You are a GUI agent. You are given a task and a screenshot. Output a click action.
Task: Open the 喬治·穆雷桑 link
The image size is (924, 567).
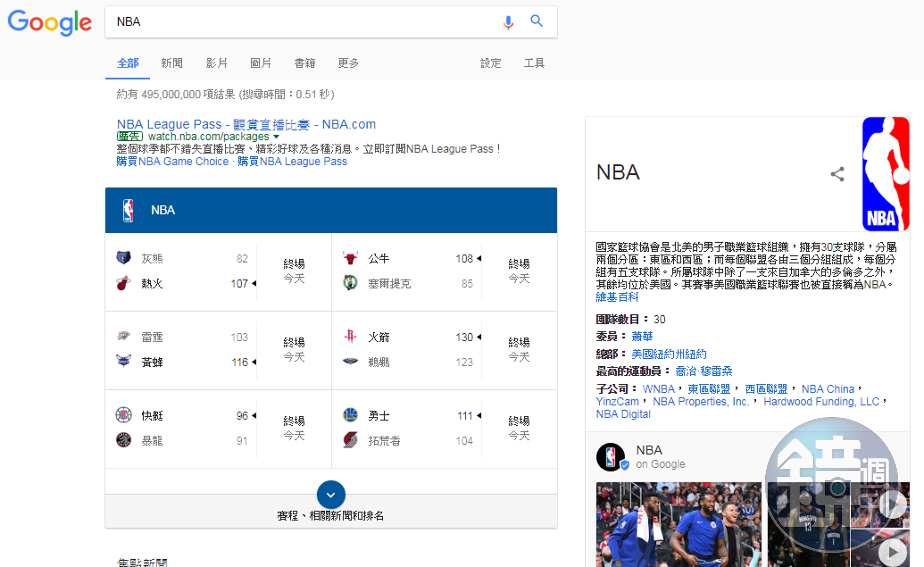coord(704,372)
